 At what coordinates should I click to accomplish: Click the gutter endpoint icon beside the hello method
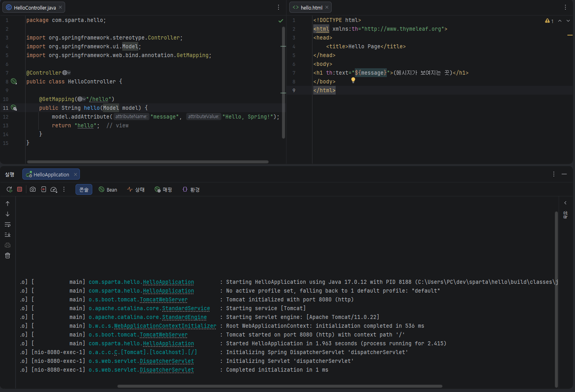click(x=14, y=108)
